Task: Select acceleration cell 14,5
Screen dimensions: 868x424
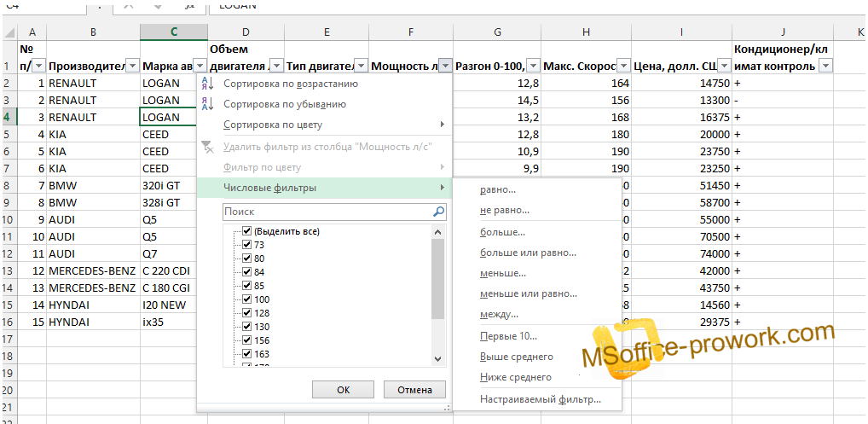Action: (x=497, y=100)
